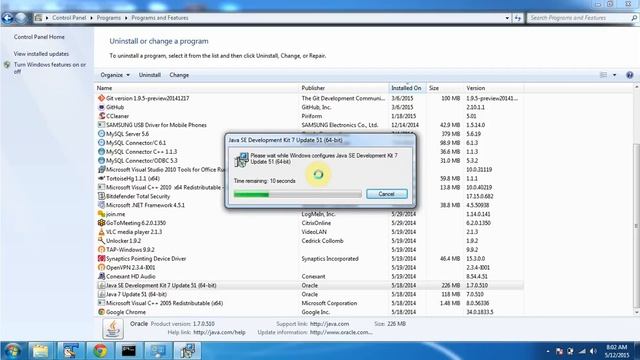Select the TAP-Windows 9.9.2 icon
Screen dimensions: 640x360
click(101, 250)
